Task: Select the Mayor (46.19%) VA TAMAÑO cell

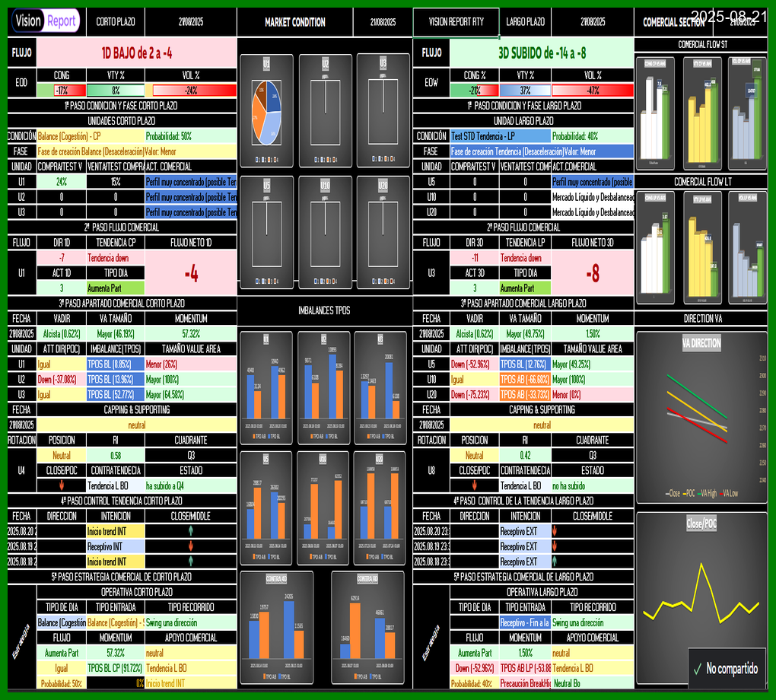Action: [116, 334]
